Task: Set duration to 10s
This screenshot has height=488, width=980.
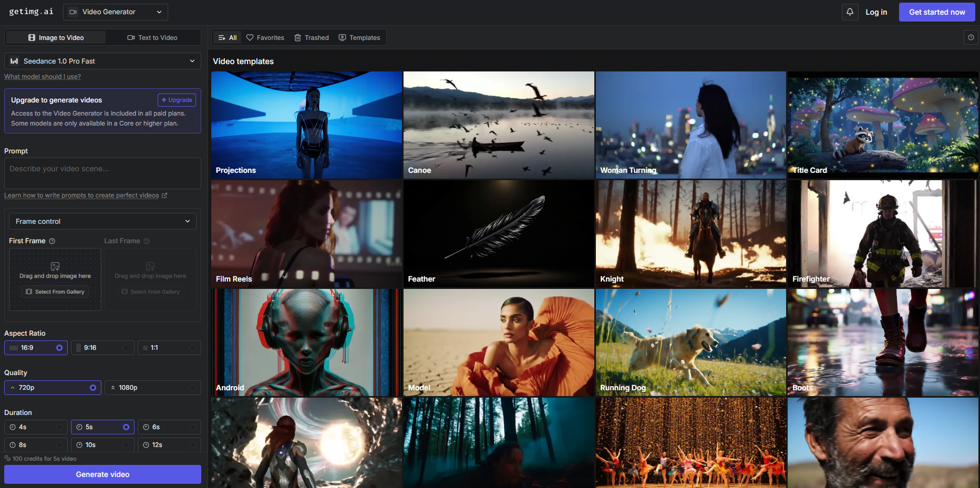Action: coord(102,445)
